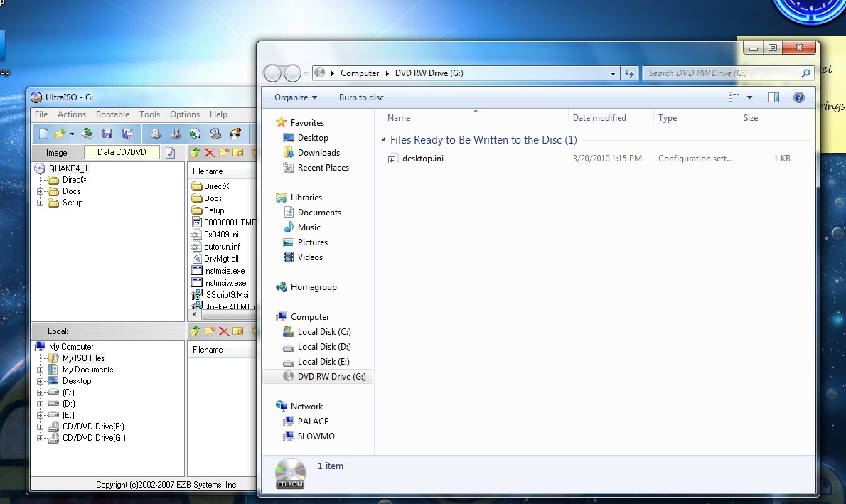
Task: Click the Organize dropdown in Explorer
Action: pos(296,97)
